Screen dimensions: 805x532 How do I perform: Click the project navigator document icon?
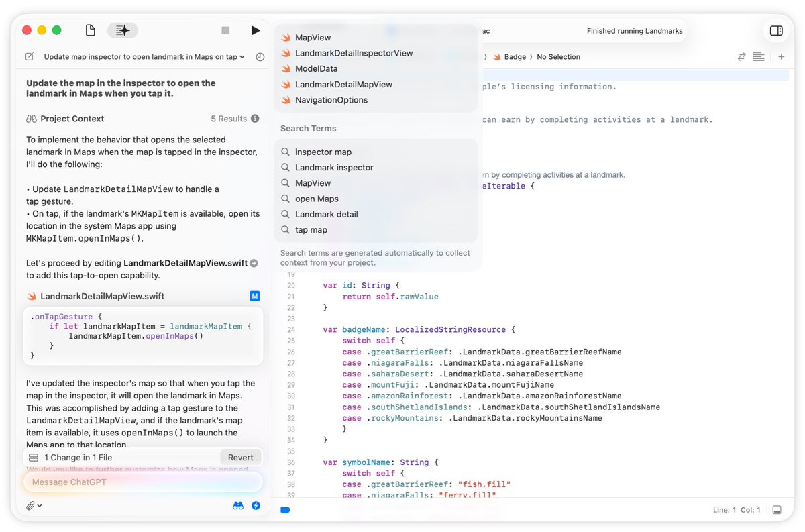pos(90,30)
